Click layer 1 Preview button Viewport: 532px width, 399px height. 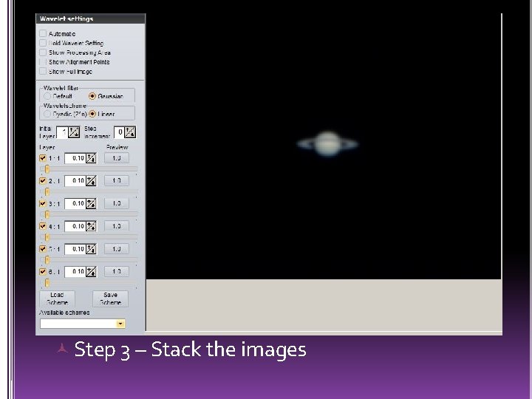(x=117, y=158)
